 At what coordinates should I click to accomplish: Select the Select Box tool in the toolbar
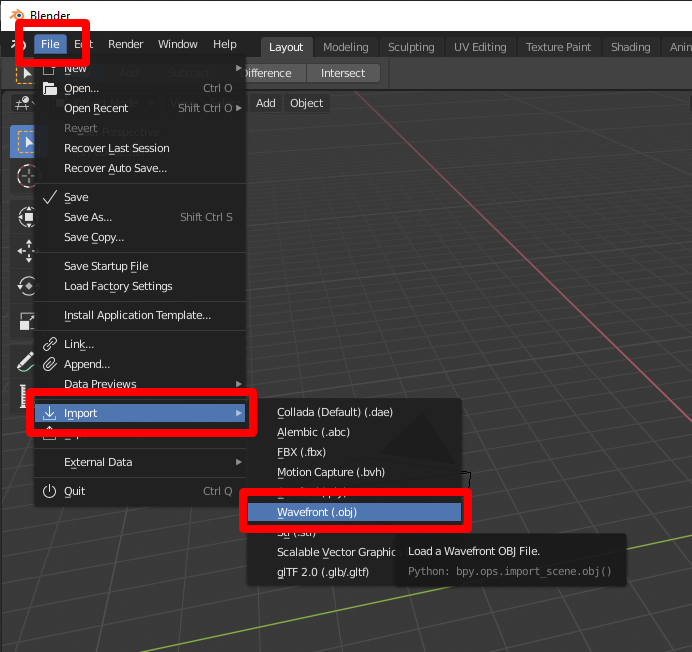pyautogui.click(x=24, y=142)
